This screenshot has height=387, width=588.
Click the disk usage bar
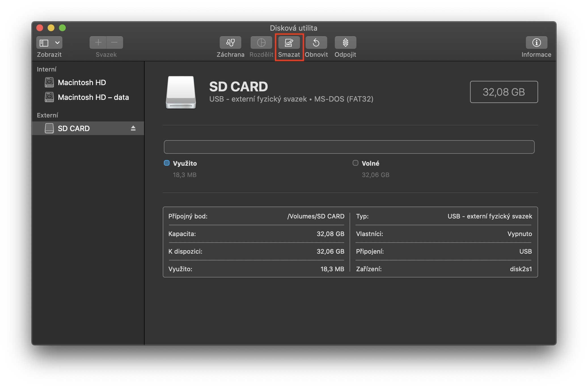pos(349,147)
